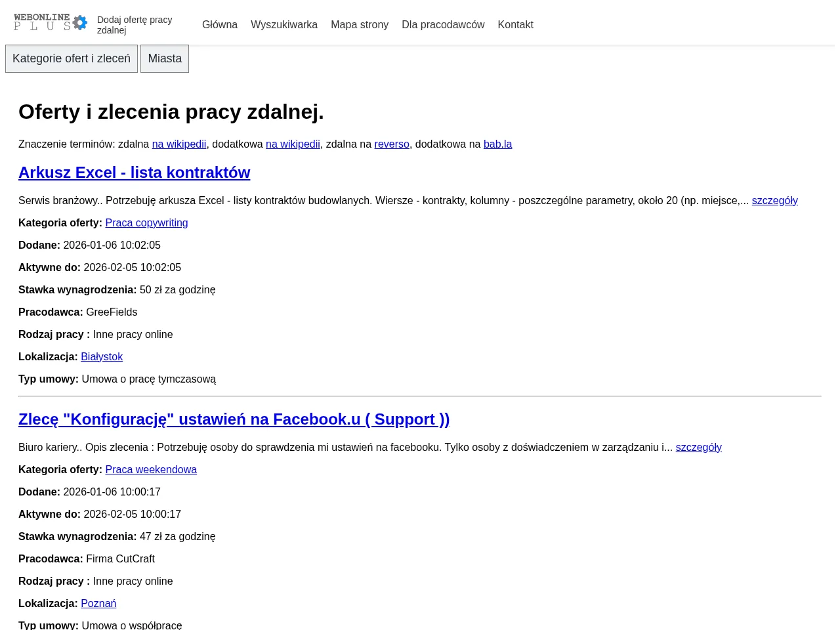
Task: Expand the Miasta button
Action: [165, 58]
